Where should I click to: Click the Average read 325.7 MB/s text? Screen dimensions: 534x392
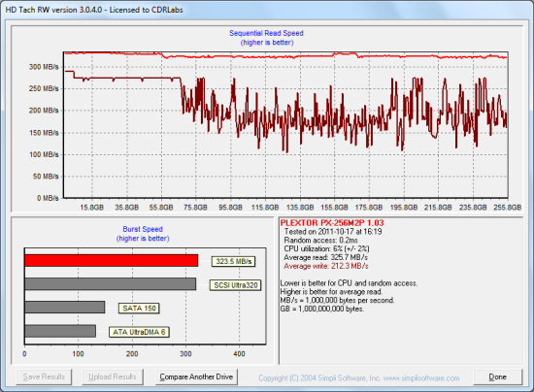(325, 257)
